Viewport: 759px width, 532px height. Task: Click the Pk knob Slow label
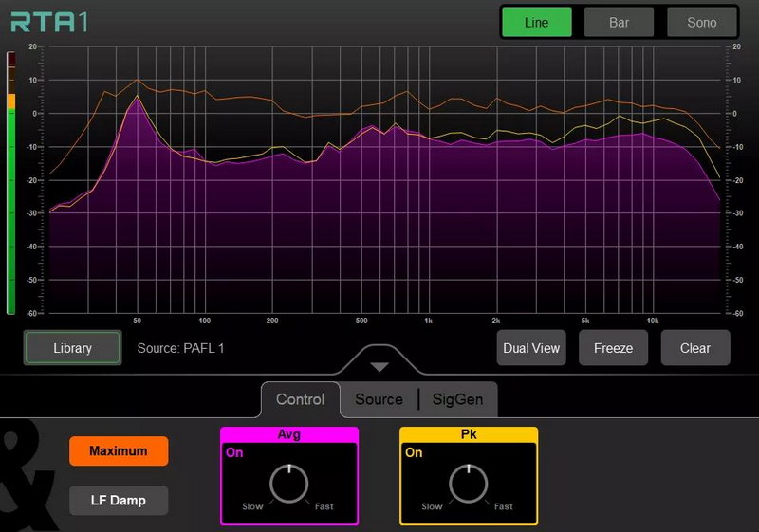[x=432, y=506]
